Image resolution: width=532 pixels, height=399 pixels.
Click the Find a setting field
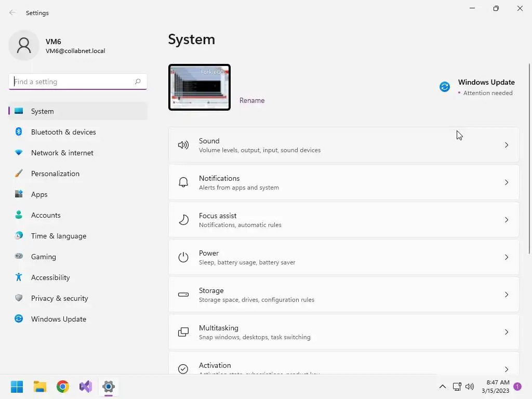(78, 82)
